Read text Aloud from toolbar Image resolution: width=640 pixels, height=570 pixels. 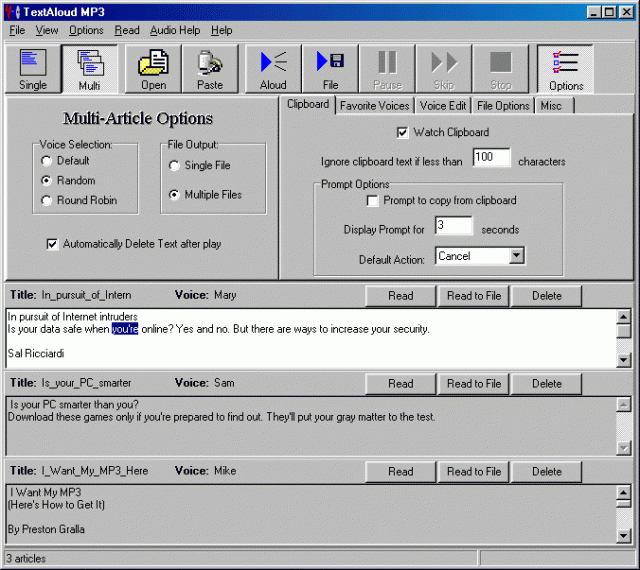click(273, 69)
